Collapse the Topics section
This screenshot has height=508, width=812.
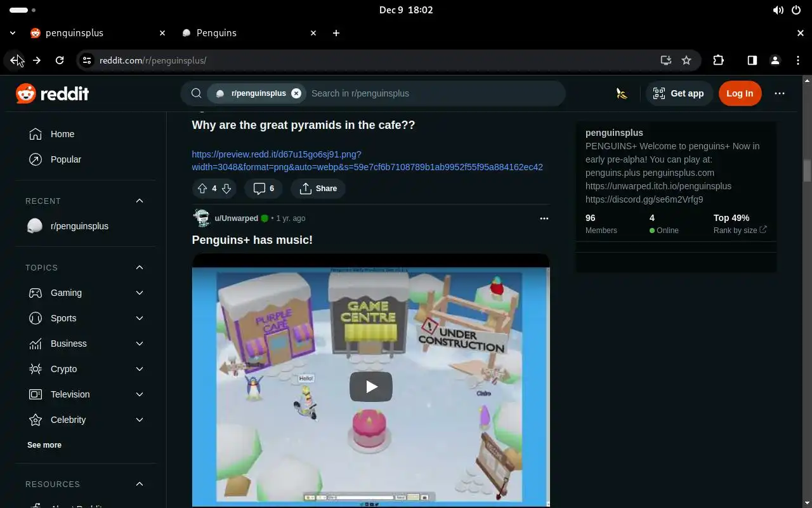pos(140,267)
